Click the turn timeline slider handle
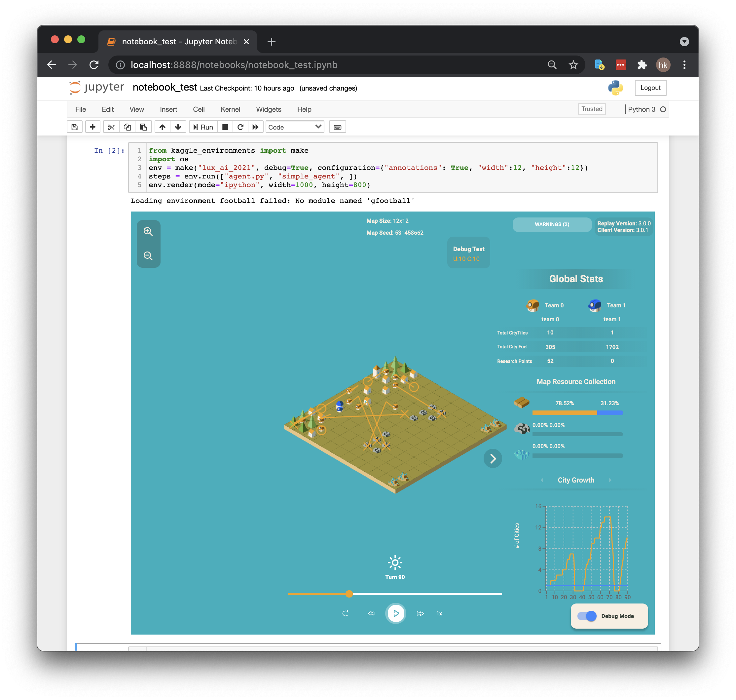 coord(349,594)
